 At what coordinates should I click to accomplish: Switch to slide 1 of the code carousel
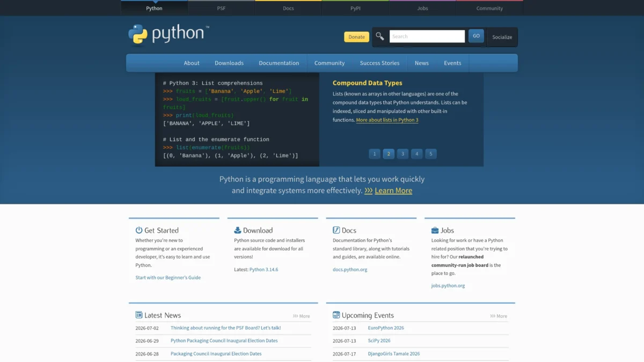pyautogui.click(x=375, y=153)
